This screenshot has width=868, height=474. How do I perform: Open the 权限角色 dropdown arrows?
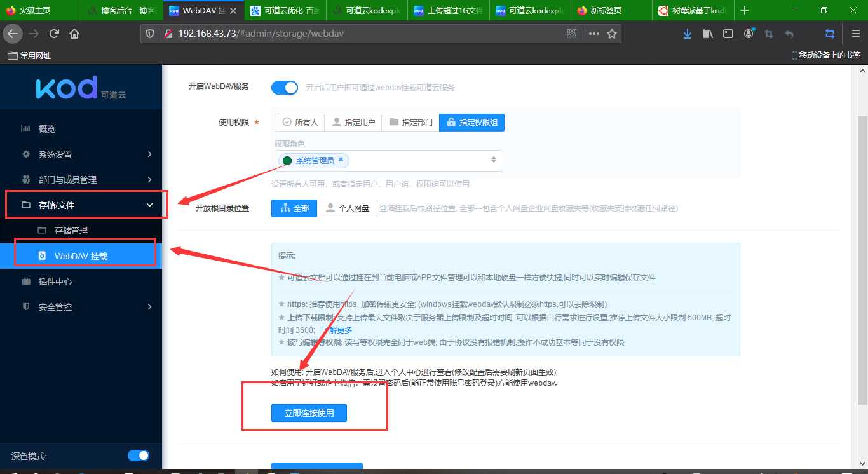pyautogui.click(x=493, y=160)
